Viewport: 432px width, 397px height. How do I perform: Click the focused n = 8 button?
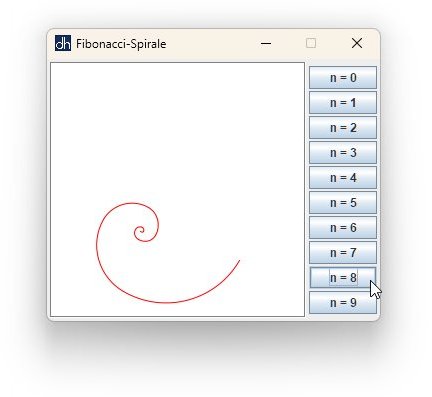coord(343,278)
